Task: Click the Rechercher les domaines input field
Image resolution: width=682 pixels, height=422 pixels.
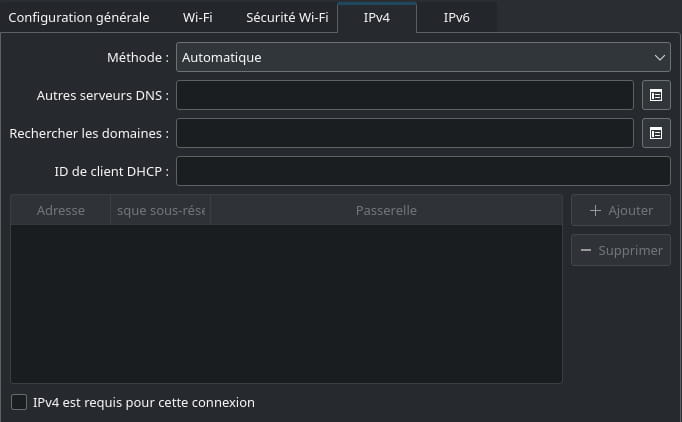Action: (x=405, y=133)
